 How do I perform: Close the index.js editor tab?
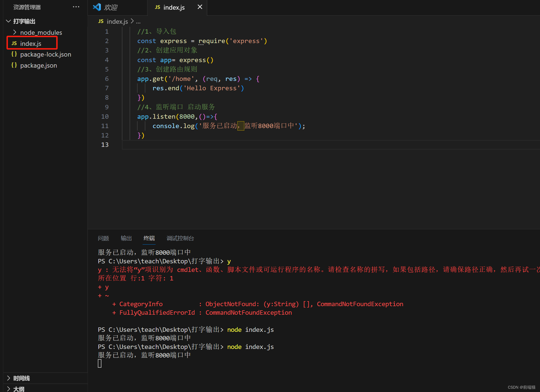[200, 7]
